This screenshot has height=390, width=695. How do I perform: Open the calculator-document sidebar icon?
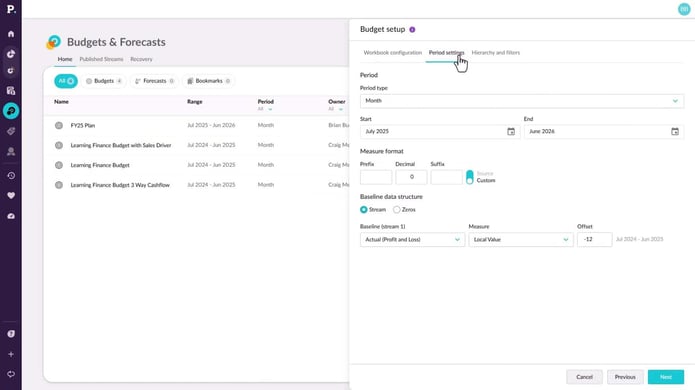coord(11,91)
